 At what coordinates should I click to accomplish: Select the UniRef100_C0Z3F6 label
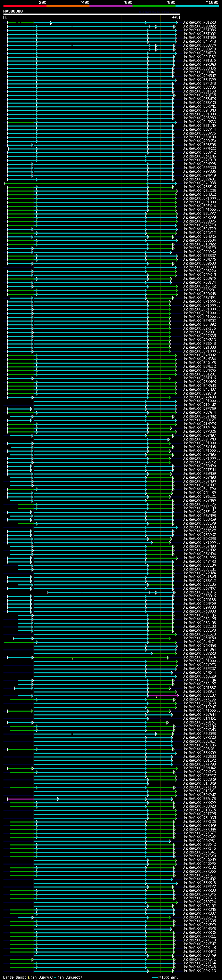click(199, 592)
